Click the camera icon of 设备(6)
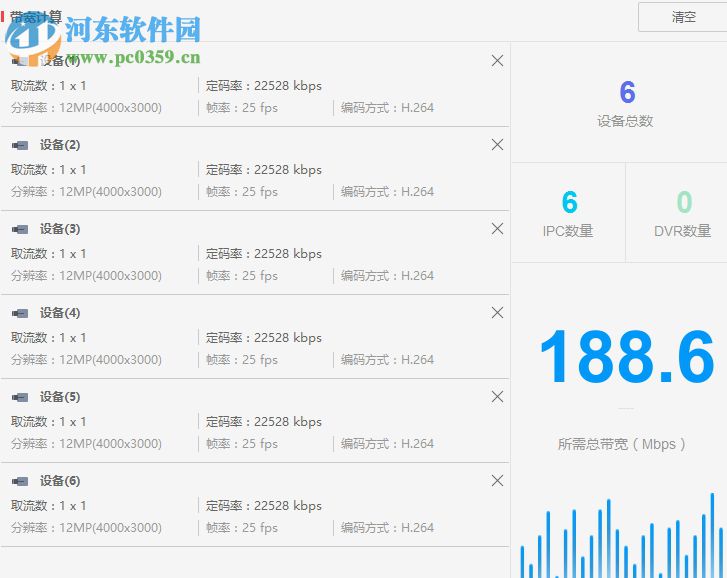The height and width of the screenshot is (578, 727). point(20,481)
